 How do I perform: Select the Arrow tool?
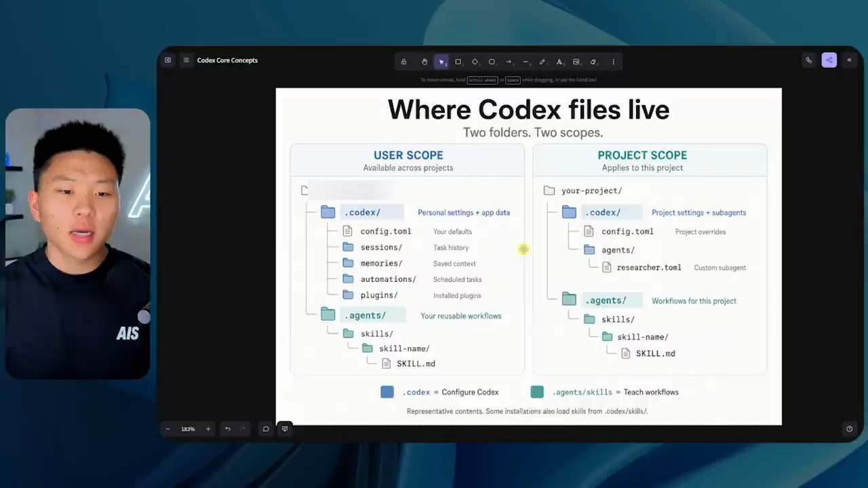[509, 62]
